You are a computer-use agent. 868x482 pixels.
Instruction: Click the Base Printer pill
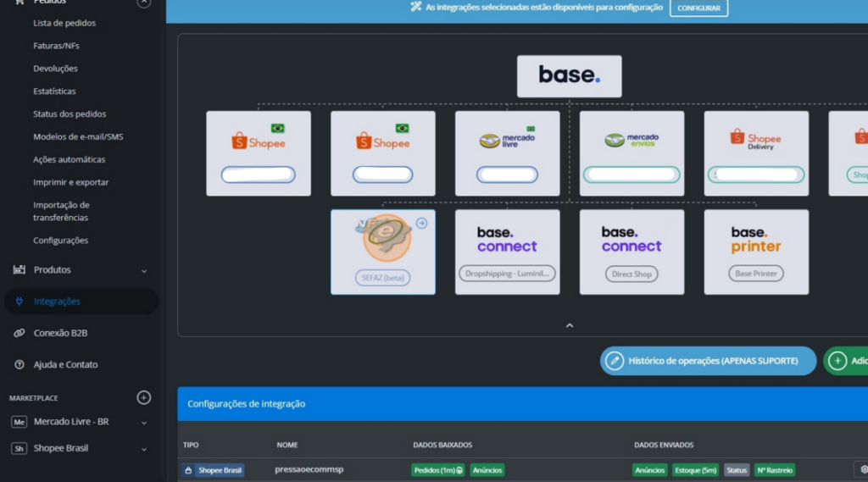tap(756, 274)
